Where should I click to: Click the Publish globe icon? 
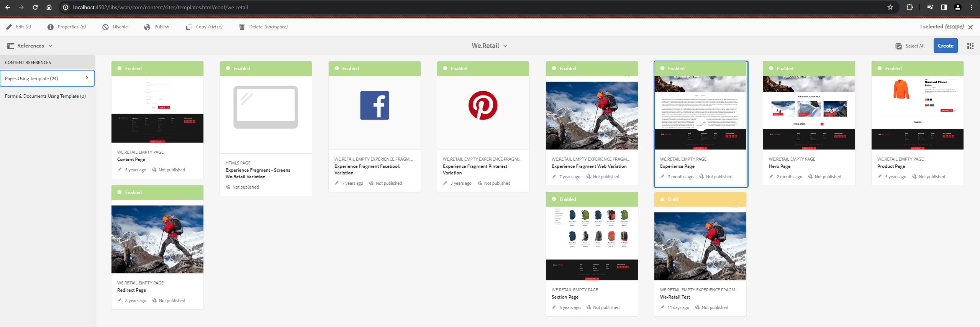147,27
